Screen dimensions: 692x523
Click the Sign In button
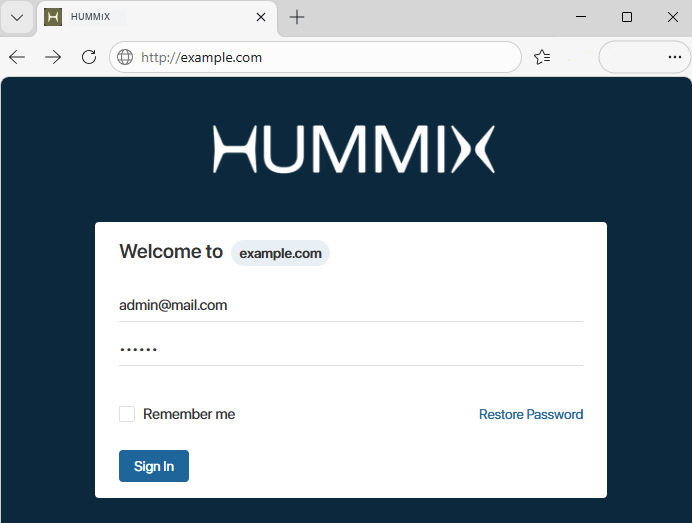point(154,466)
